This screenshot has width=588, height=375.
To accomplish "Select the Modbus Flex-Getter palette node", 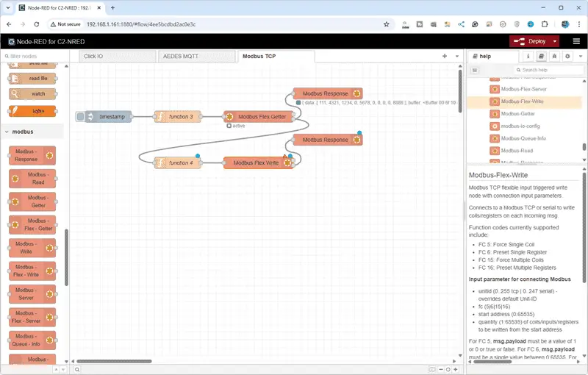I will 32,224.
